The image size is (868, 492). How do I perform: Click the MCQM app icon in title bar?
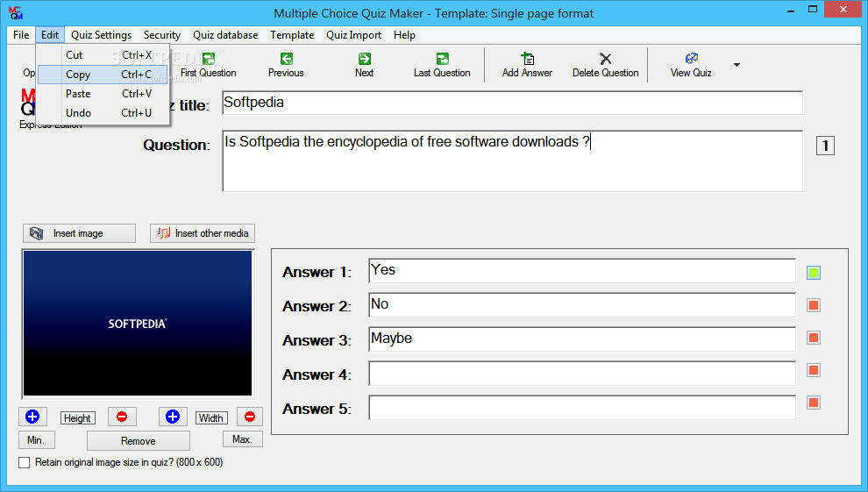click(x=16, y=13)
